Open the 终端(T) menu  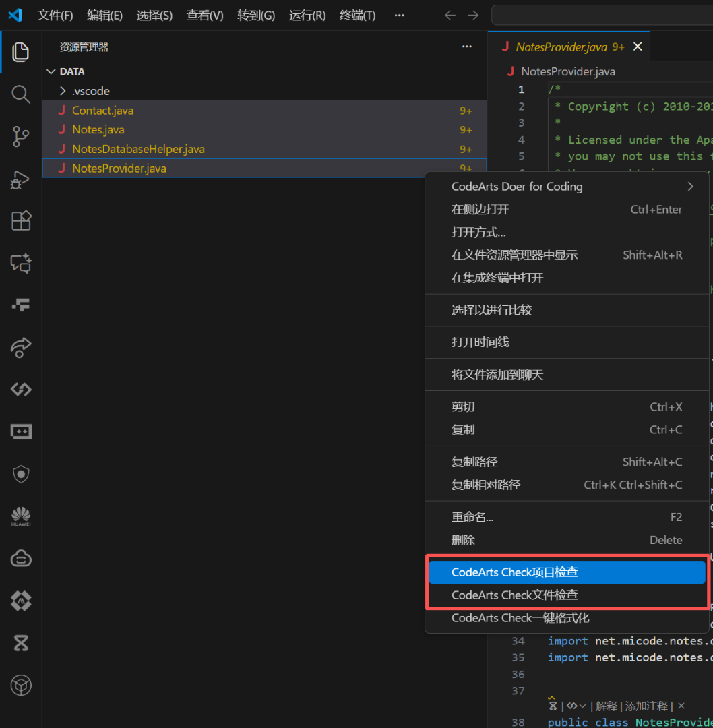click(357, 15)
